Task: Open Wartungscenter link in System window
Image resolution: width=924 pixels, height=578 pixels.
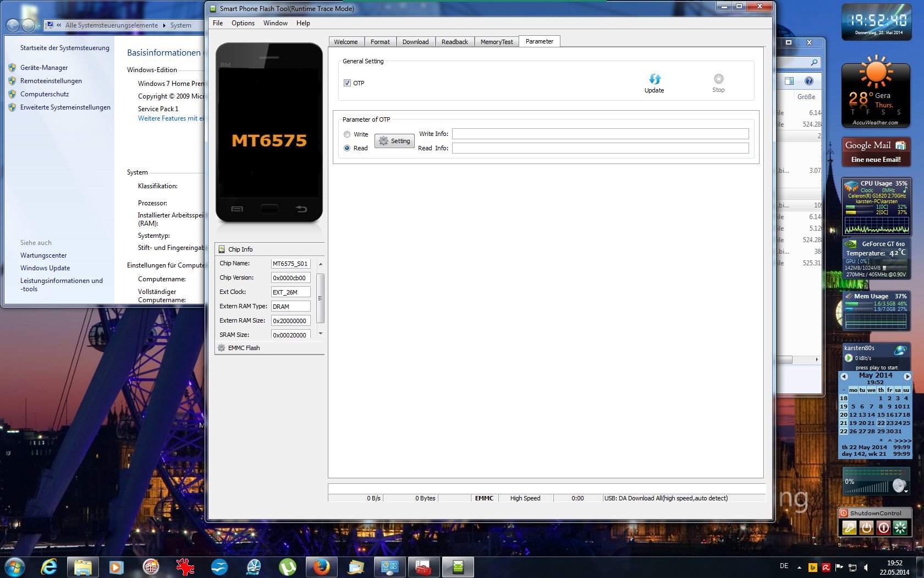Action: [43, 255]
